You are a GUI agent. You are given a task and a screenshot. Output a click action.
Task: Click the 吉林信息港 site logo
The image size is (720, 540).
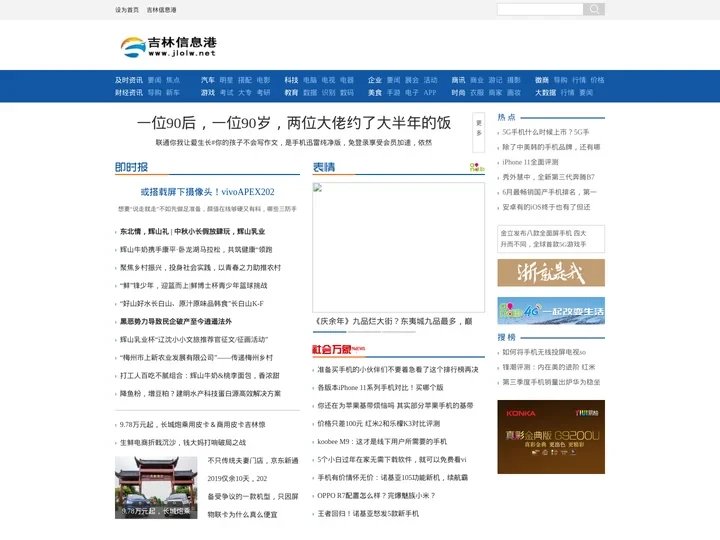[x=168, y=47]
